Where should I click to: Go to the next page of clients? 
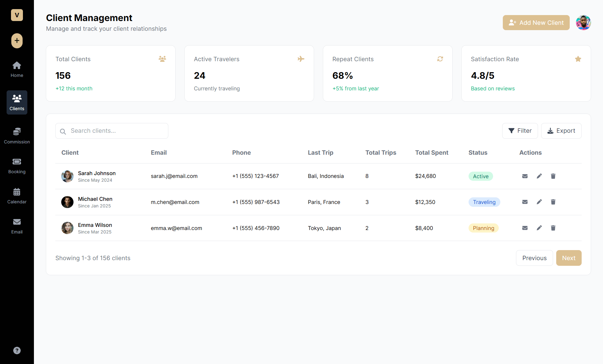click(x=569, y=258)
